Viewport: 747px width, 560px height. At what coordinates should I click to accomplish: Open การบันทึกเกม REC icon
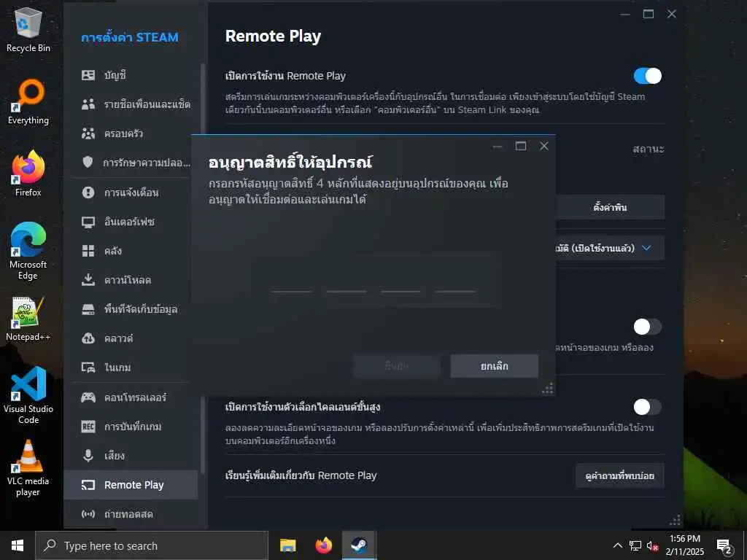(x=88, y=426)
